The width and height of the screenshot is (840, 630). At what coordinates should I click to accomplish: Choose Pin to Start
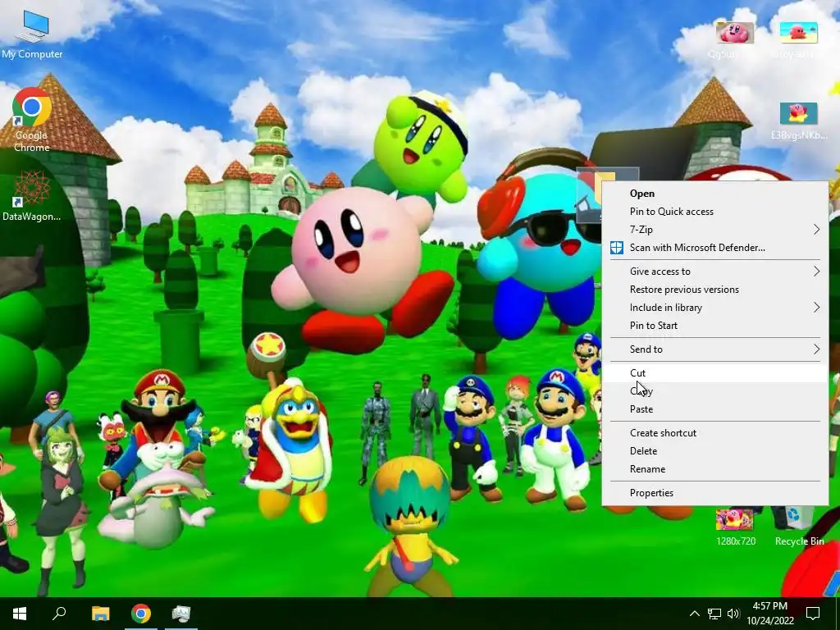[715, 325]
